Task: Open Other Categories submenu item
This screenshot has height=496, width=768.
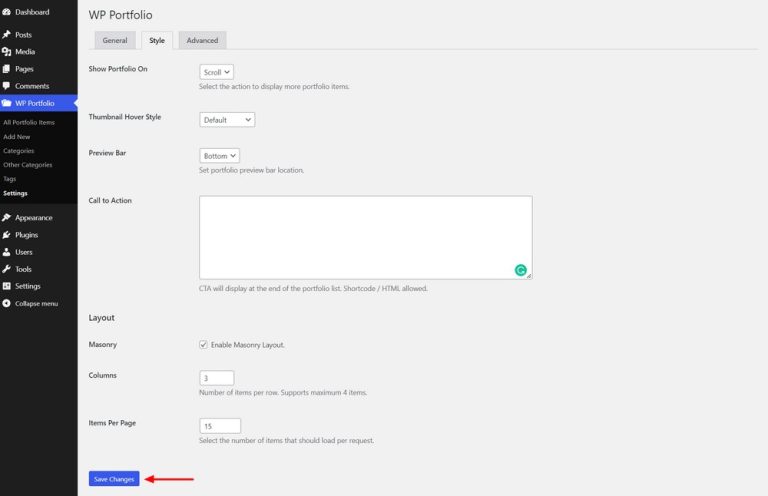Action: 27,165
